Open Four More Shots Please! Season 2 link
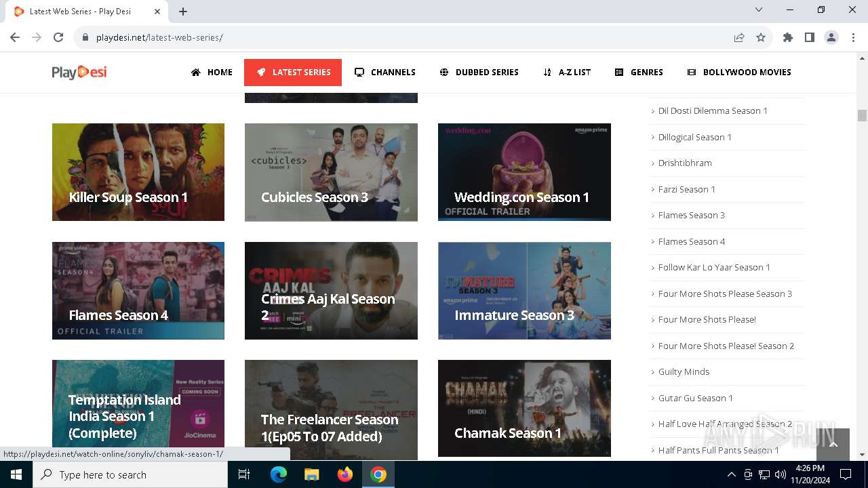 [x=726, y=346]
